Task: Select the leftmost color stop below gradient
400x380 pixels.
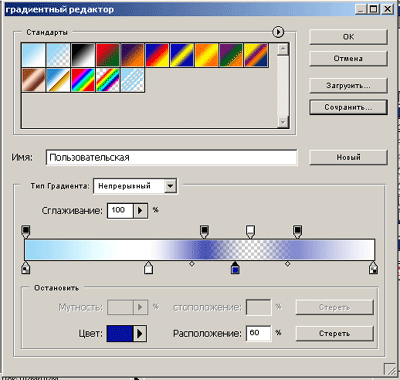Action: [26, 267]
